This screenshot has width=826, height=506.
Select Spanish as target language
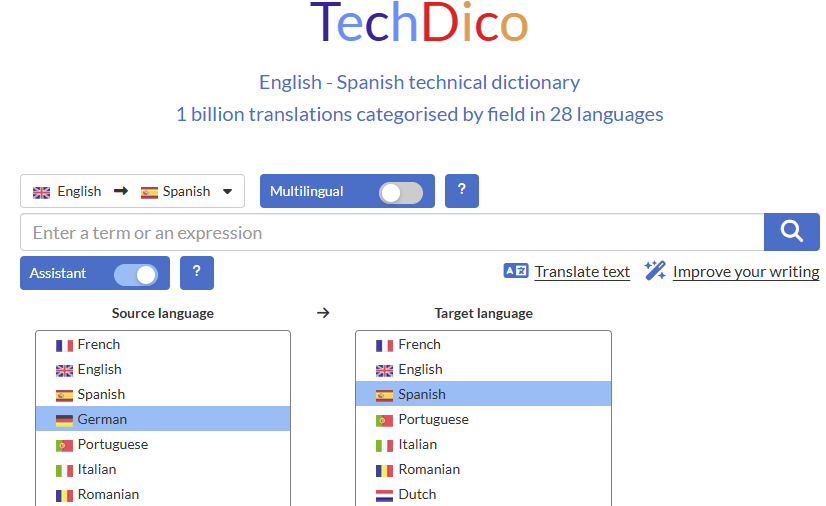tap(483, 394)
